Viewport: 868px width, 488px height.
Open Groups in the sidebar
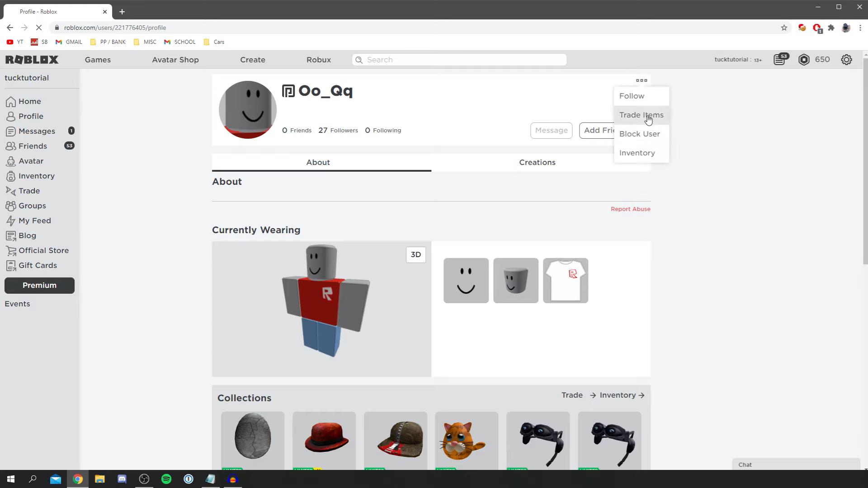coord(26,206)
